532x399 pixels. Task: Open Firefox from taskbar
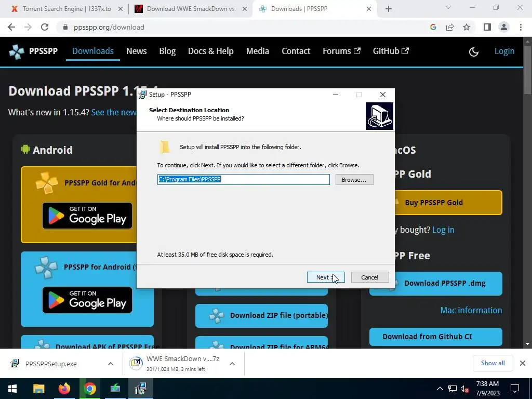pos(64,389)
